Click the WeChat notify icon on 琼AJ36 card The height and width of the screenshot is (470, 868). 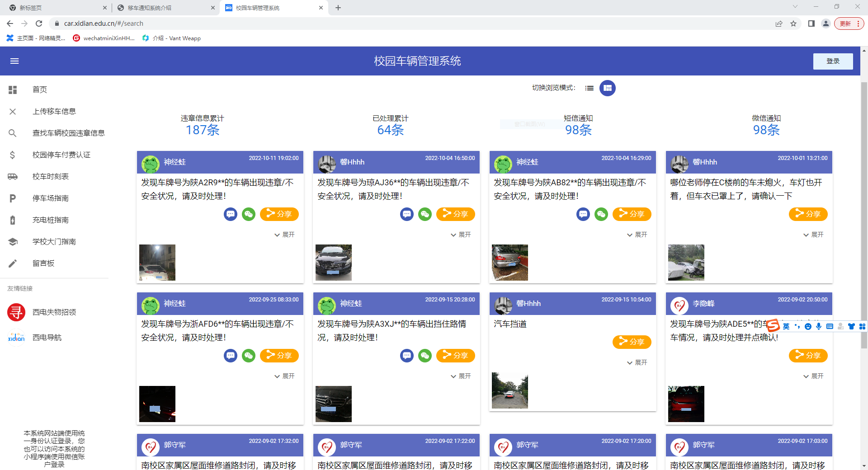pos(425,214)
